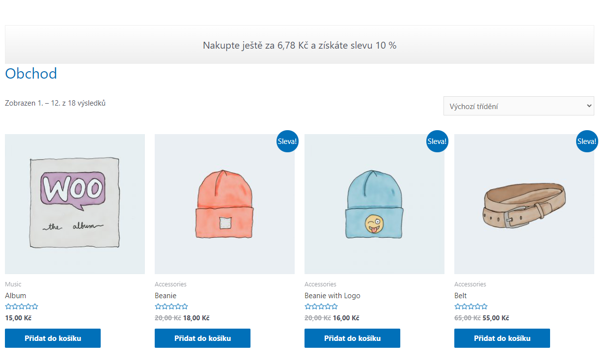The image size is (610, 364).
Task: Add the Belt to the cart
Action: pyautogui.click(x=502, y=338)
